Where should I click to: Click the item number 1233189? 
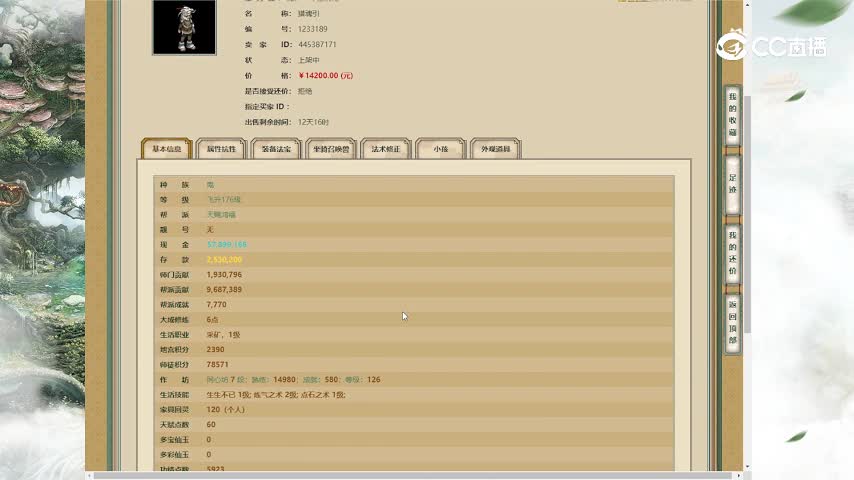pos(313,29)
